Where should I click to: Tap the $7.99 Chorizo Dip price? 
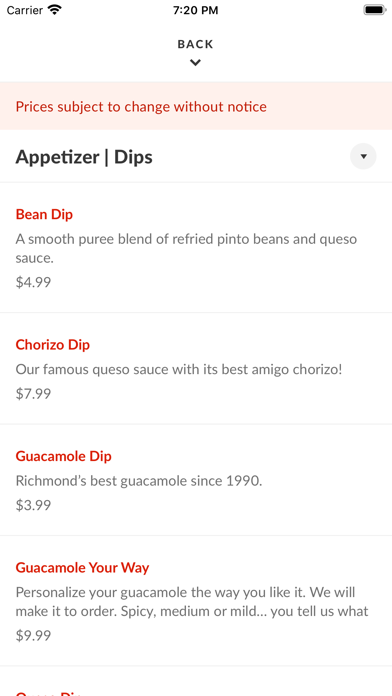33,394
